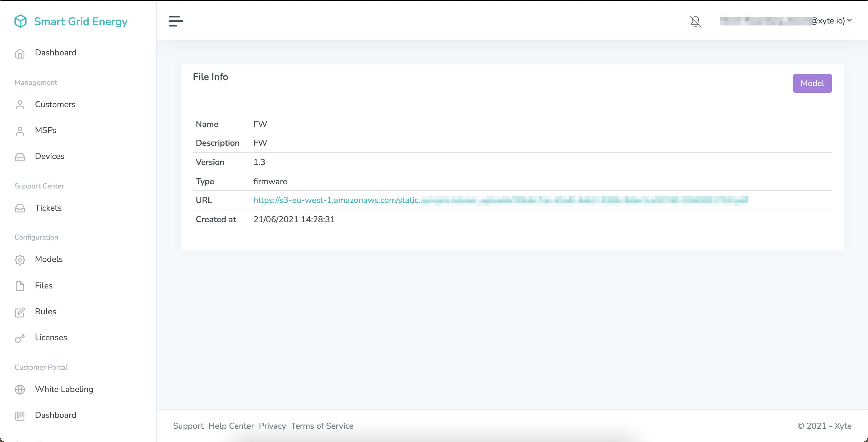The height and width of the screenshot is (442, 868).
Task: Click the Models gear icon
Action: click(20, 260)
